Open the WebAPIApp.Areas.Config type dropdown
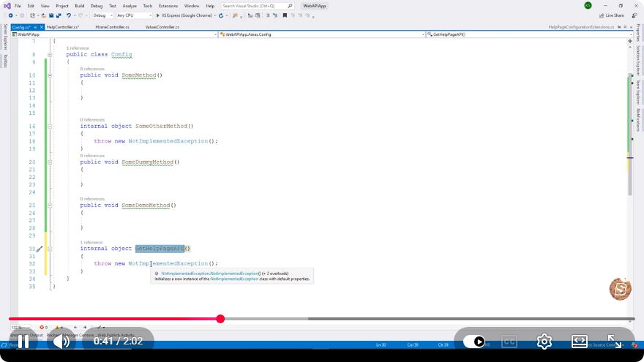644x362 pixels. 322,34
